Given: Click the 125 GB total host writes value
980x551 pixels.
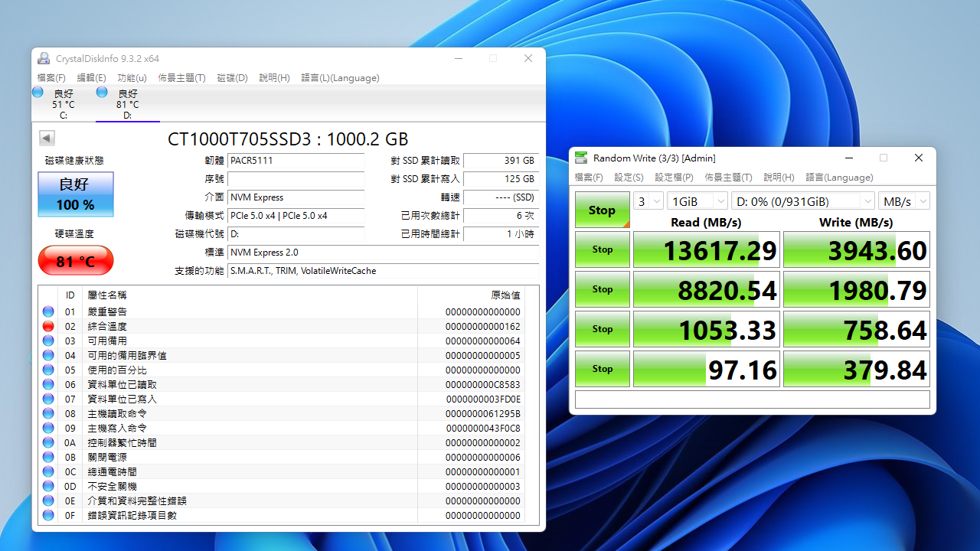Looking at the screenshot, I should pyautogui.click(x=501, y=179).
